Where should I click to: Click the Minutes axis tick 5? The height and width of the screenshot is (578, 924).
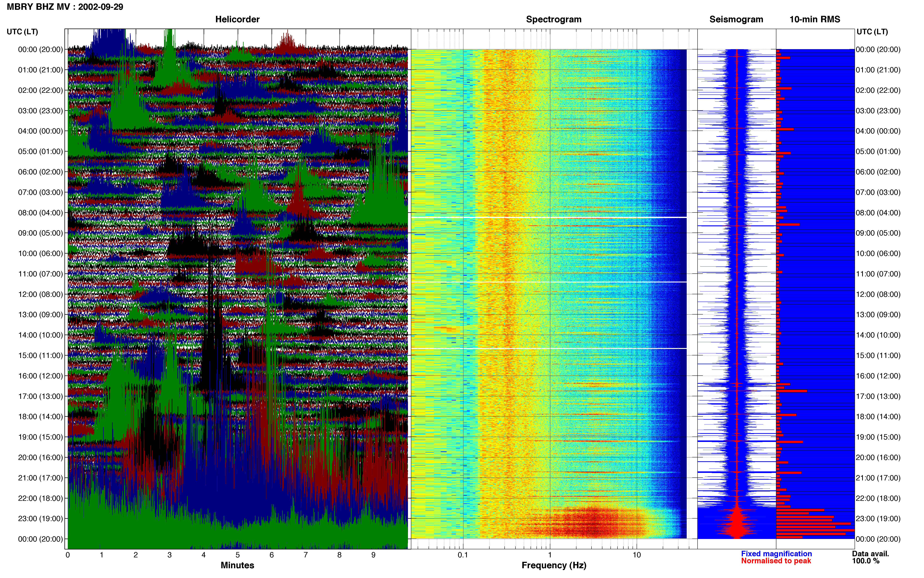pyautogui.click(x=238, y=555)
